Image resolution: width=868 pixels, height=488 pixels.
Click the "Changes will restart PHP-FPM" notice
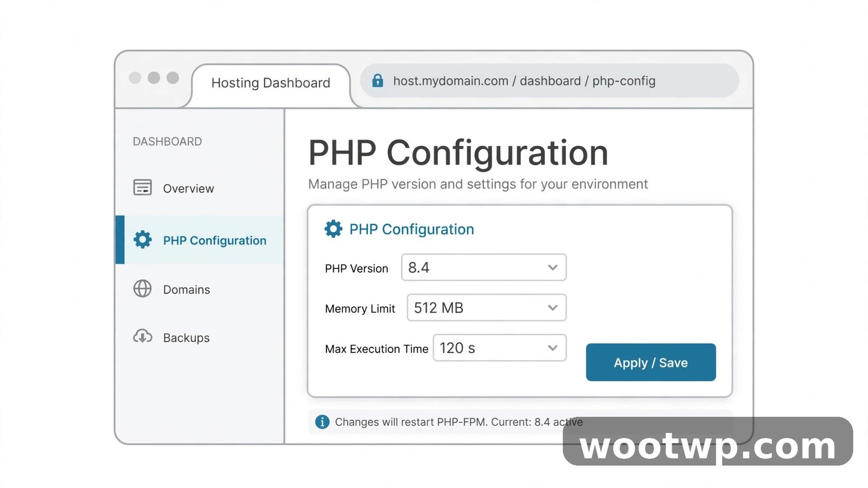click(x=459, y=422)
